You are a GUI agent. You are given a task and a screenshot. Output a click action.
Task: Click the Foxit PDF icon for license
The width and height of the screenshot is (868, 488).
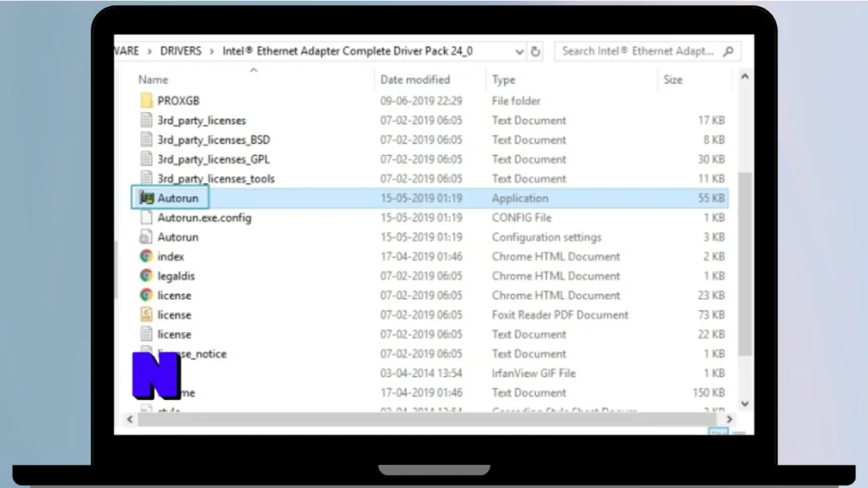tap(146, 314)
